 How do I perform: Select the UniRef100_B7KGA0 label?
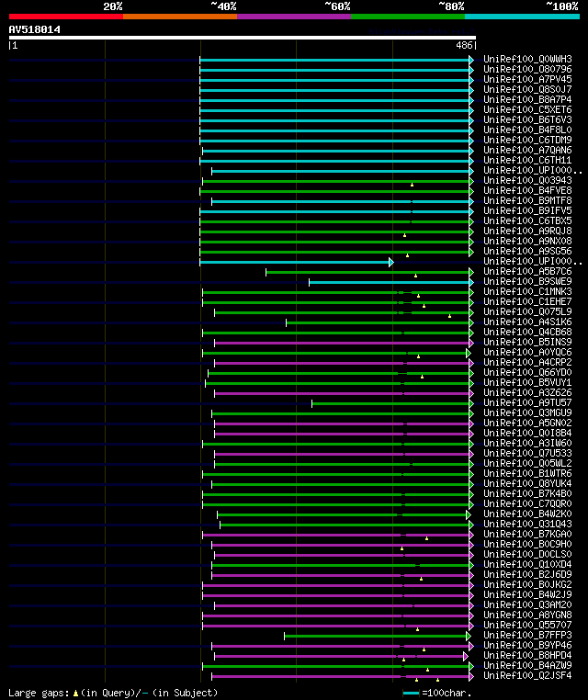click(527, 535)
